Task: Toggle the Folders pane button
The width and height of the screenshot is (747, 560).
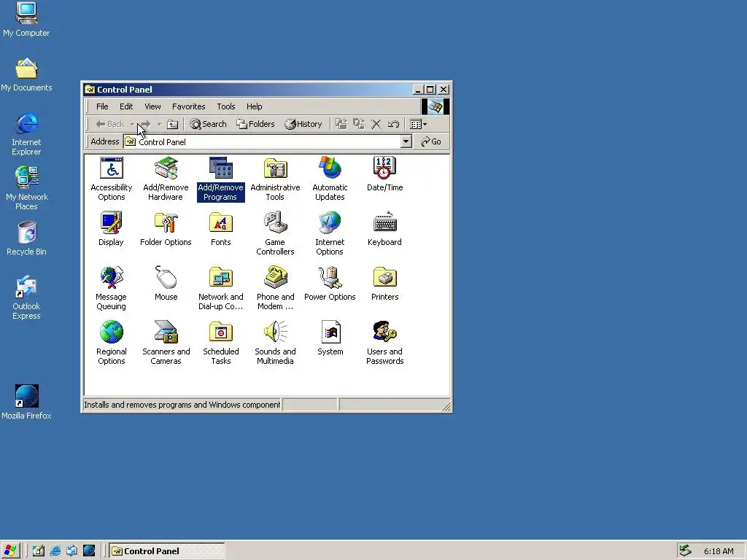Action: 256,124
